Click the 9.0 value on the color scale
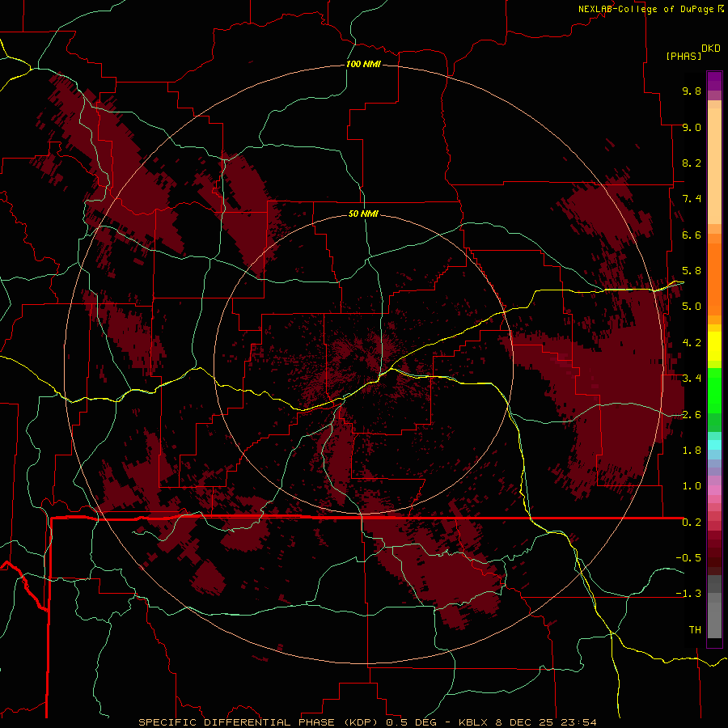This screenshot has width=728, height=728. 692,127
